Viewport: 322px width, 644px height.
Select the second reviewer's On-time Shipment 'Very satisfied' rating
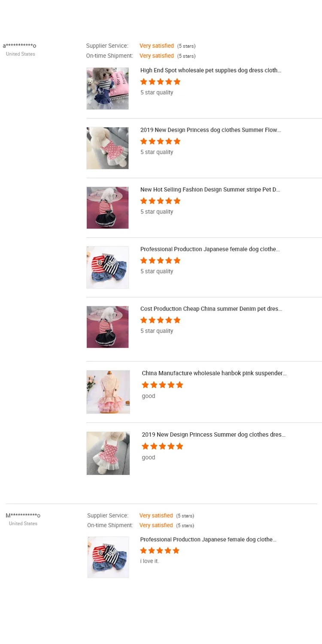[156, 526]
